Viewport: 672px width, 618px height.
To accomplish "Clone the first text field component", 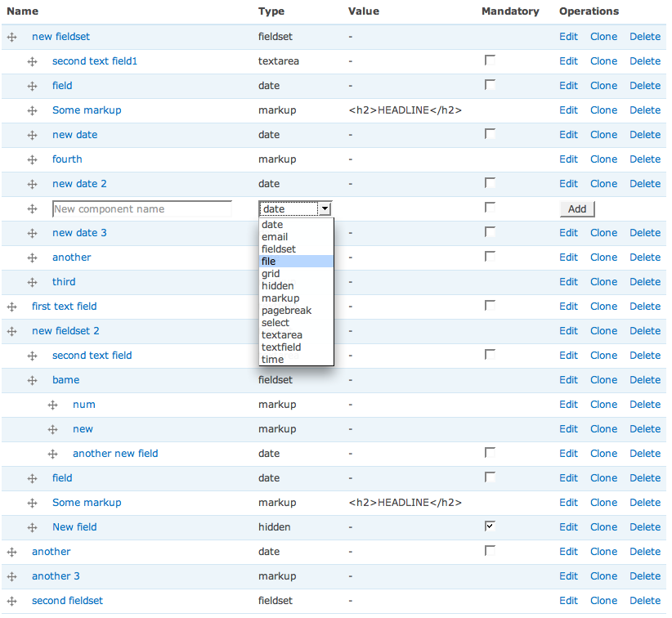I will pos(603,307).
